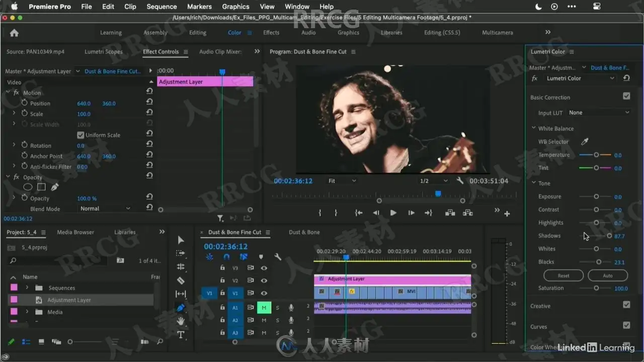
Task: Open the Input LUT dropdown
Action: pyautogui.click(x=599, y=113)
